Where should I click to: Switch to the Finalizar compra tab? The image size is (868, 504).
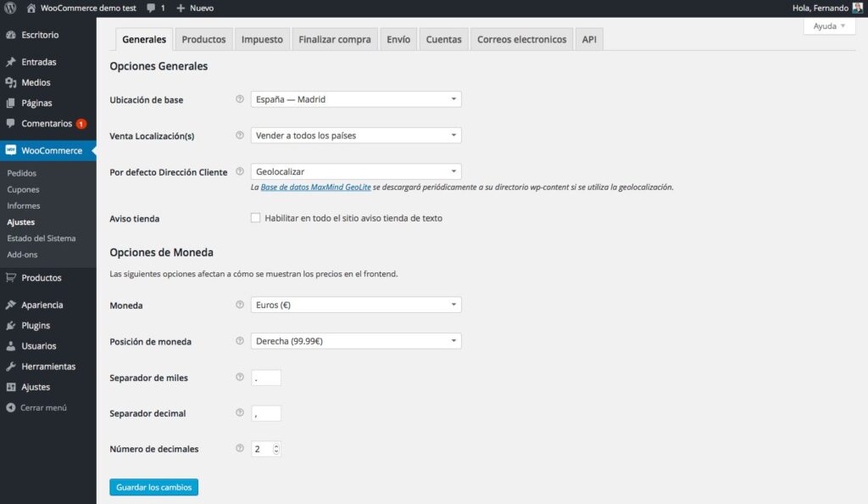[334, 39]
